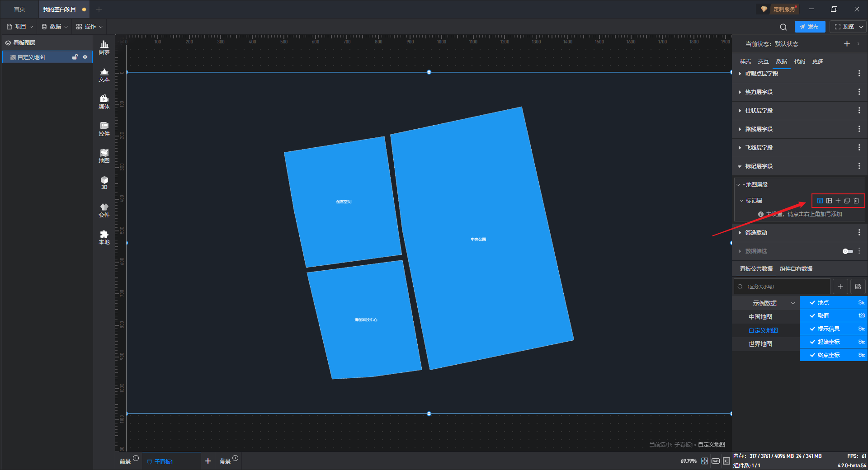Click the data search field (区分大小写)

782,287
